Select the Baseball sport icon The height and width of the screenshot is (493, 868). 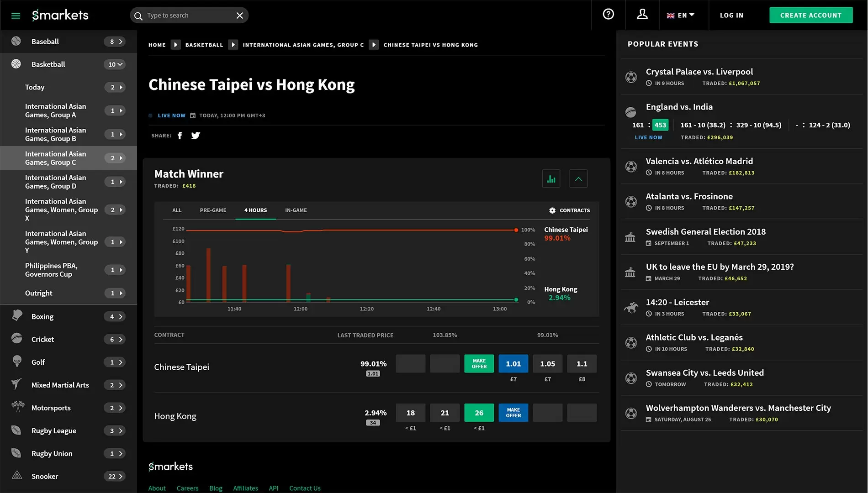click(16, 41)
